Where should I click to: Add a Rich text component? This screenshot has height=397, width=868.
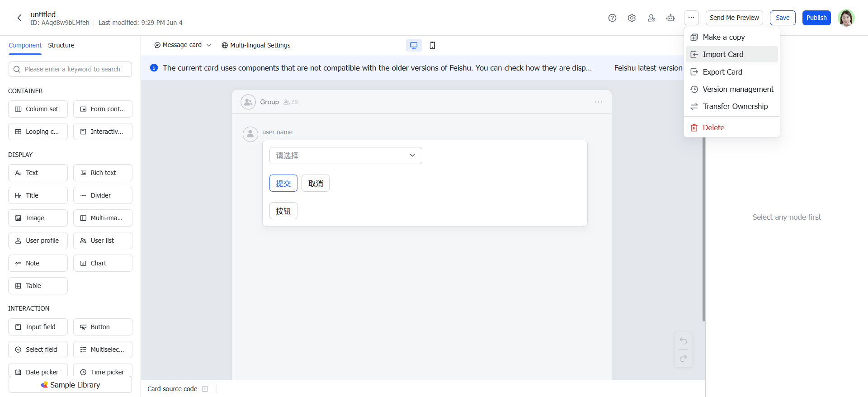click(103, 173)
